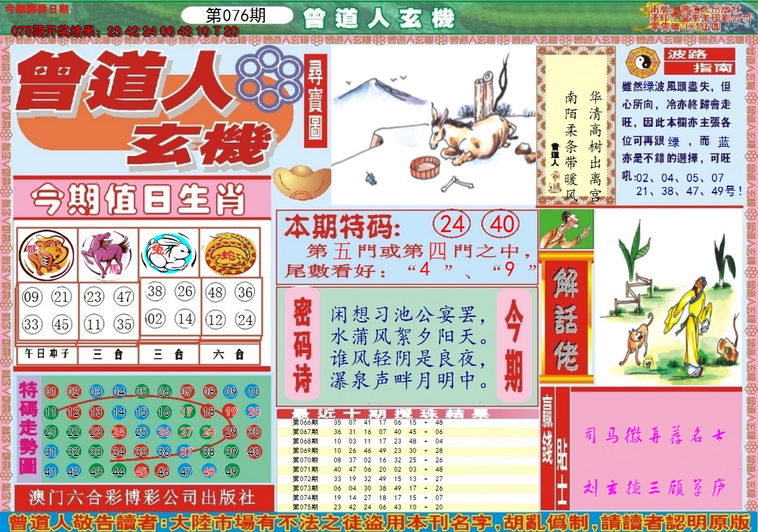Click the 六合 caption under snake
Image resolution: width=758 pixels, height=532 pixels.
229,354
